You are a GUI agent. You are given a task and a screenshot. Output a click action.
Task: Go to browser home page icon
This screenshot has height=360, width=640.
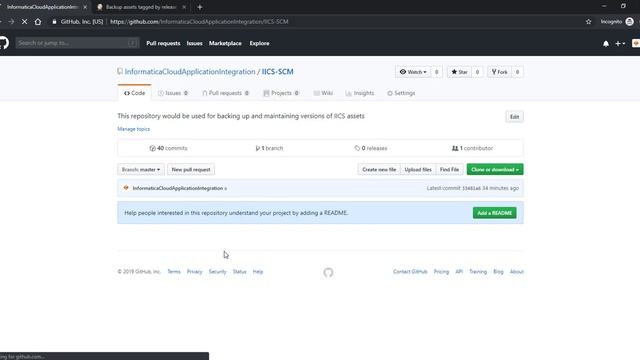coord(38,22)
